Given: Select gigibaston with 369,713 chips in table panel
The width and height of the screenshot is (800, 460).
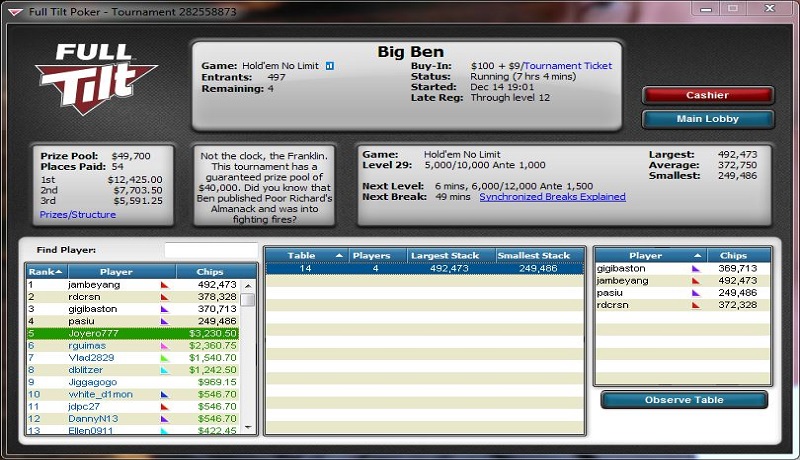Looking at the screenshot, I should pyautogui.click(x=683, y=269).
